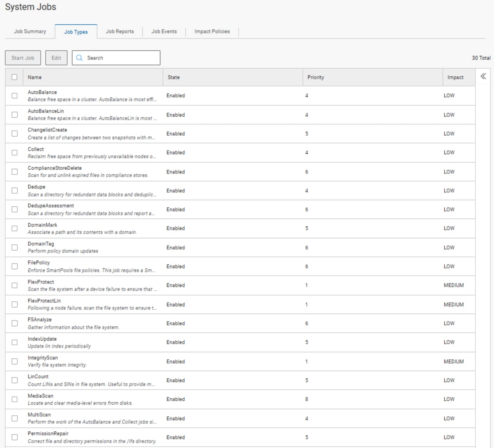The width and height of the screenshot is (494, 448).
Task: Click the LinCount job name
Action: [38, 376]
